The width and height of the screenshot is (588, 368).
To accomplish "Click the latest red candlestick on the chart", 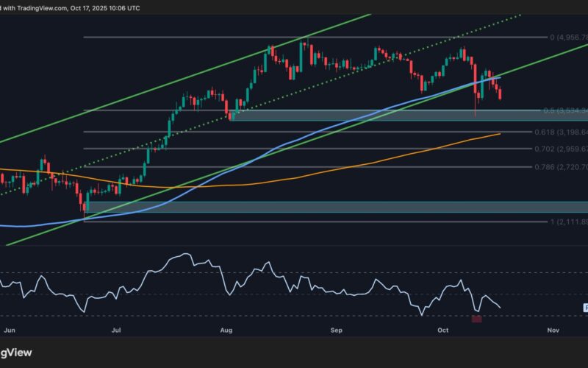I will tap(501, 94).
